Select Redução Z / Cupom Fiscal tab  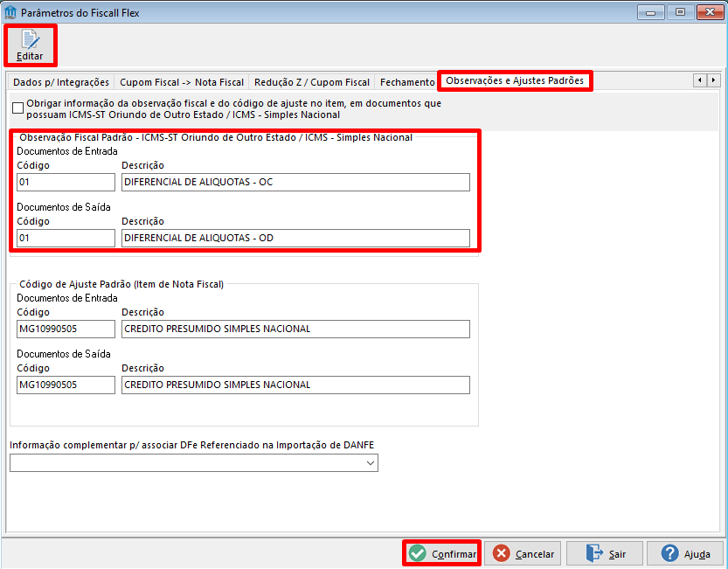coord(311,82)
